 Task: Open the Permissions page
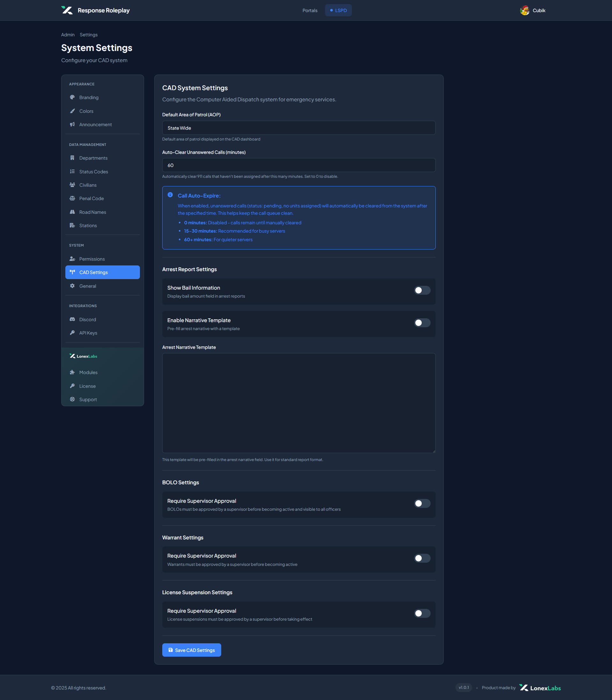point(102,259)
